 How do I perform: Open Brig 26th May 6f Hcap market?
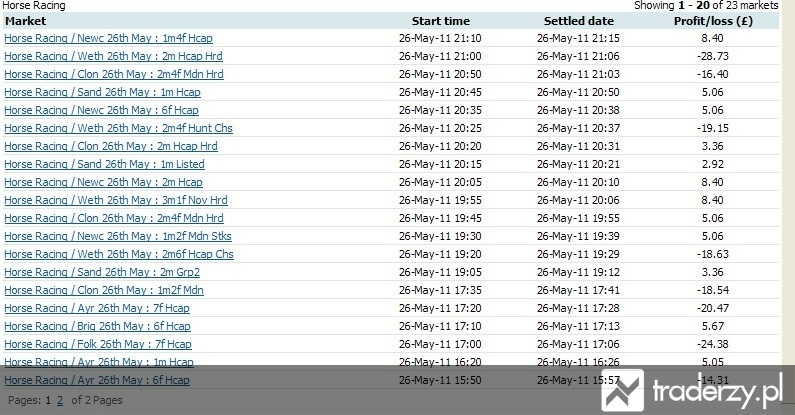pyautogui.click(x=98, y=326)
